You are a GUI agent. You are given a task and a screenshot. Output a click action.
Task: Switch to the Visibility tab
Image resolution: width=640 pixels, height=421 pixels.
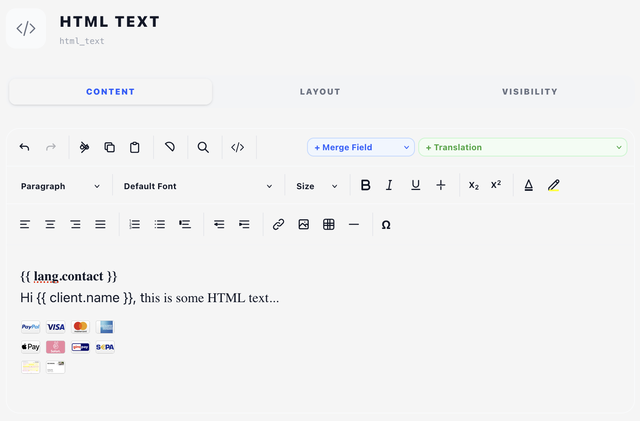coord(529,92)
